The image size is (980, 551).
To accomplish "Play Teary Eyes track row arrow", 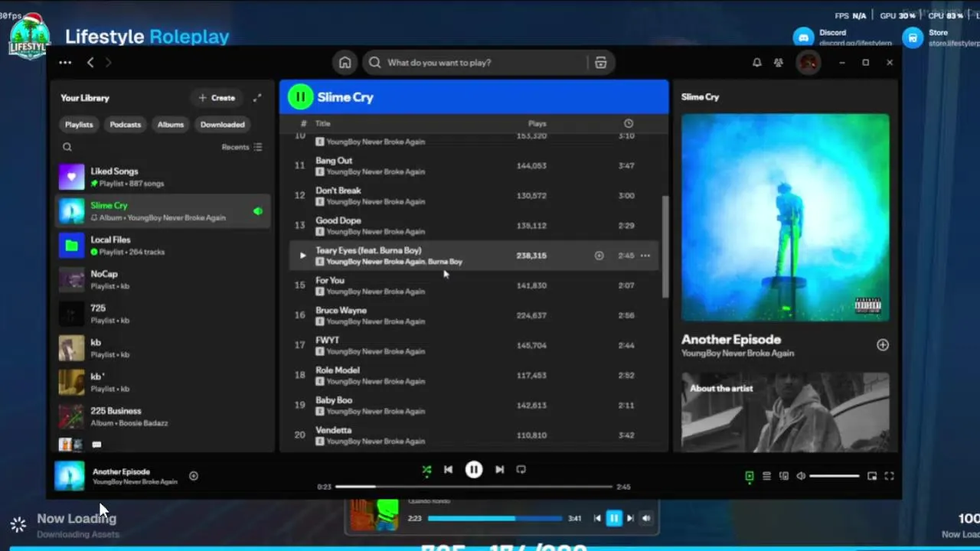I will pyautogui.click(x=302, y=256).
